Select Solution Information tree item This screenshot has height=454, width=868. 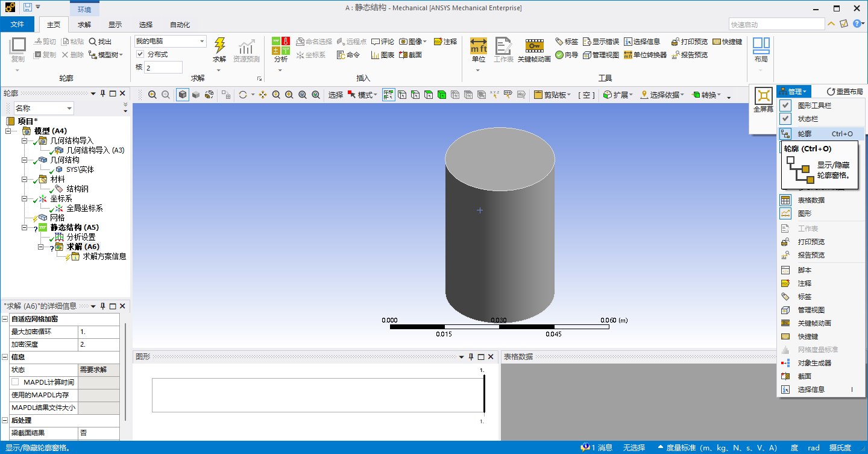pos(104,256)
